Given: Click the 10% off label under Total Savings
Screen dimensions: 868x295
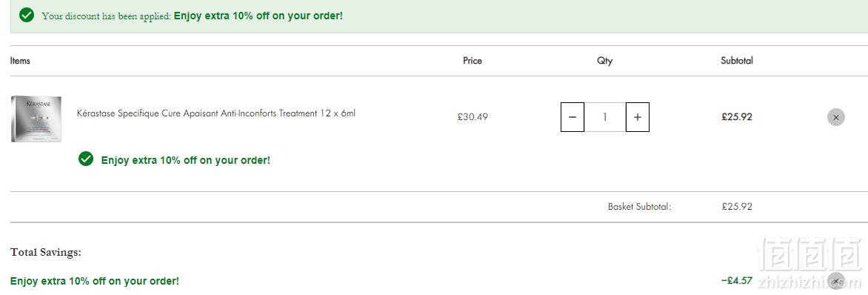Looking at the screenshot, I should 95,281.
